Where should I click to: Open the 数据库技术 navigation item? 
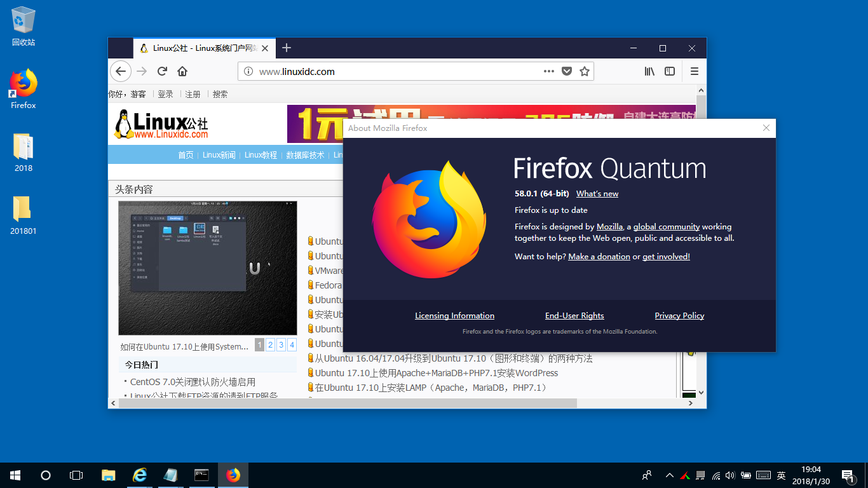[306, 155]
